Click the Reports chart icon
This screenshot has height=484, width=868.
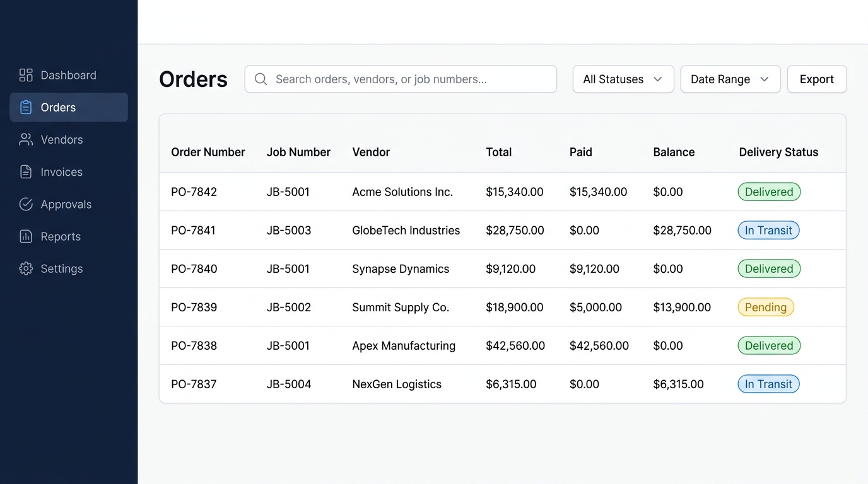[x=26, y=236]
